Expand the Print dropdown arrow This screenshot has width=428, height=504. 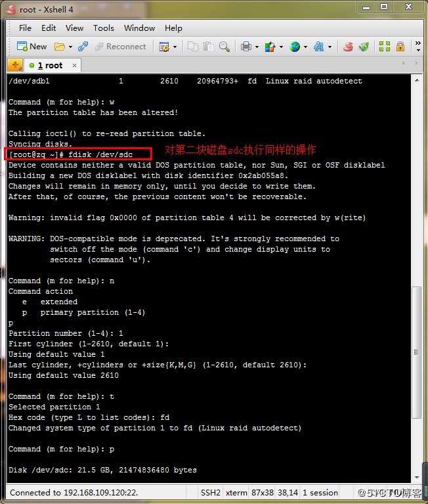tap(257, 47)
